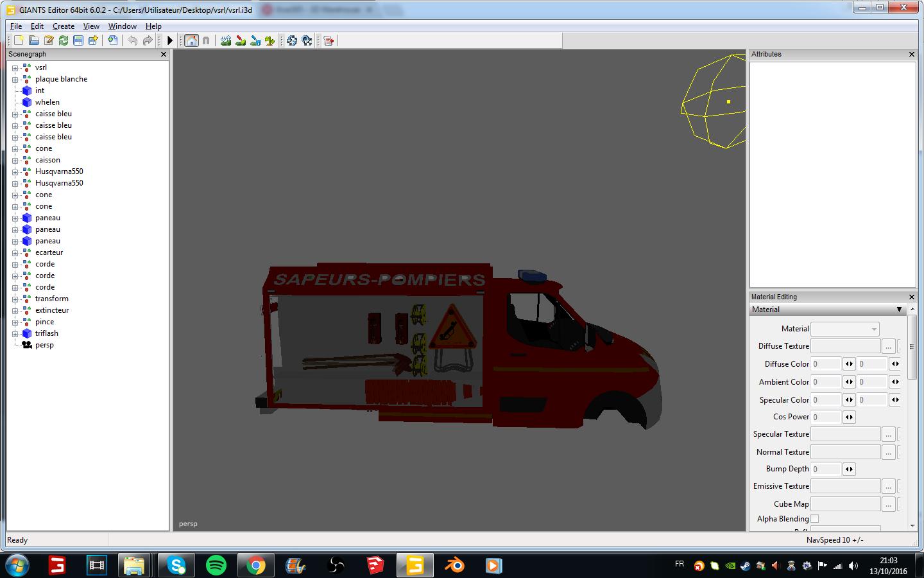Open the Window menu
924x578 pixels.
tap(122, 26)
